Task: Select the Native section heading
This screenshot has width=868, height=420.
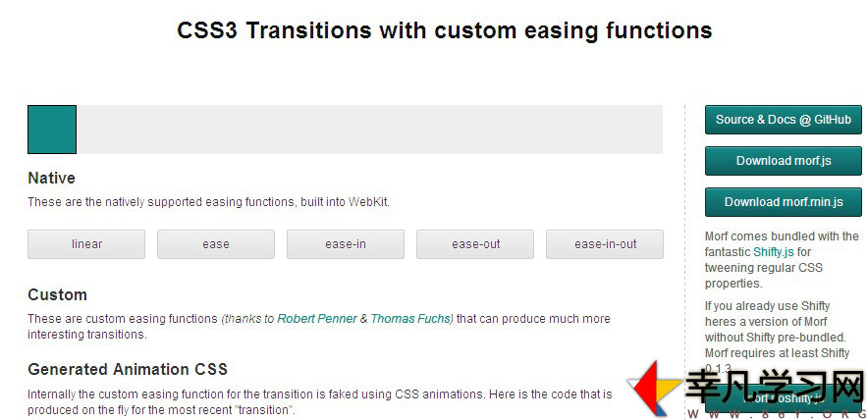Action: (51, 179)
